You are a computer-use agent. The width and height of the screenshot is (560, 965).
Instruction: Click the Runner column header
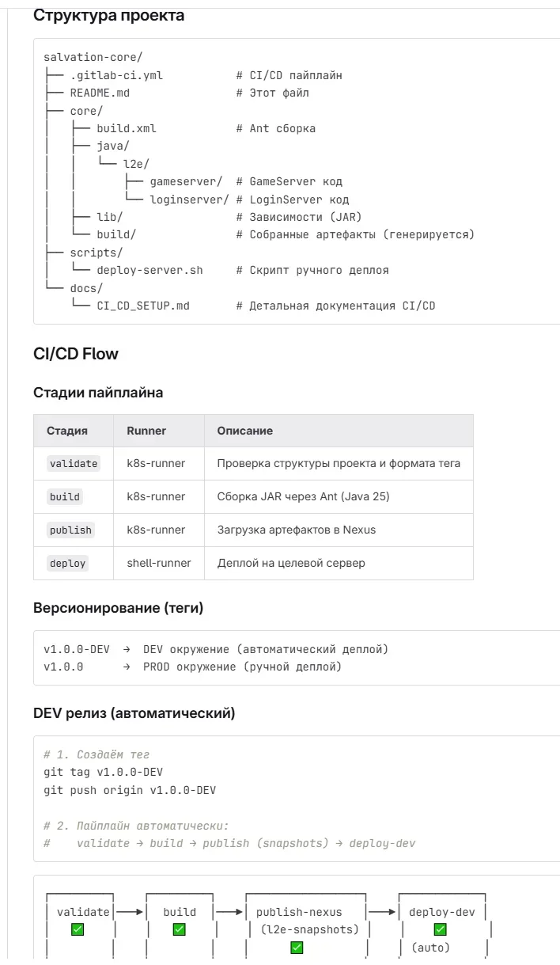(146, 431)
